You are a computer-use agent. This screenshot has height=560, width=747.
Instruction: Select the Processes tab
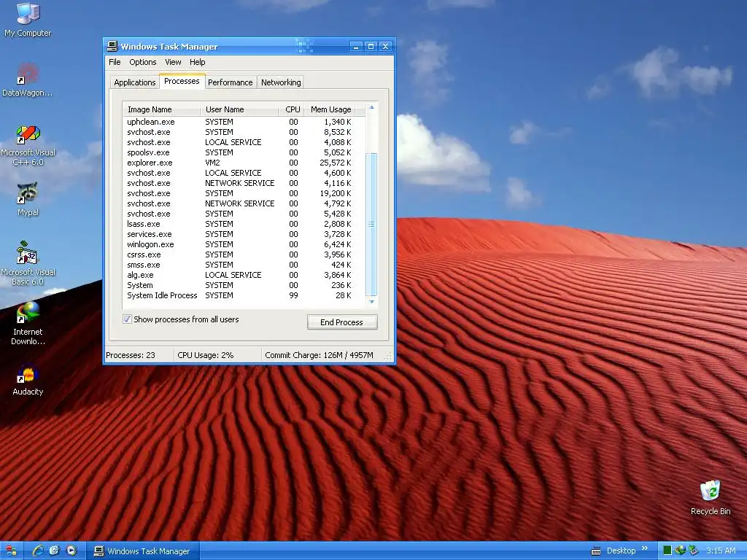[x=182, y=82]
